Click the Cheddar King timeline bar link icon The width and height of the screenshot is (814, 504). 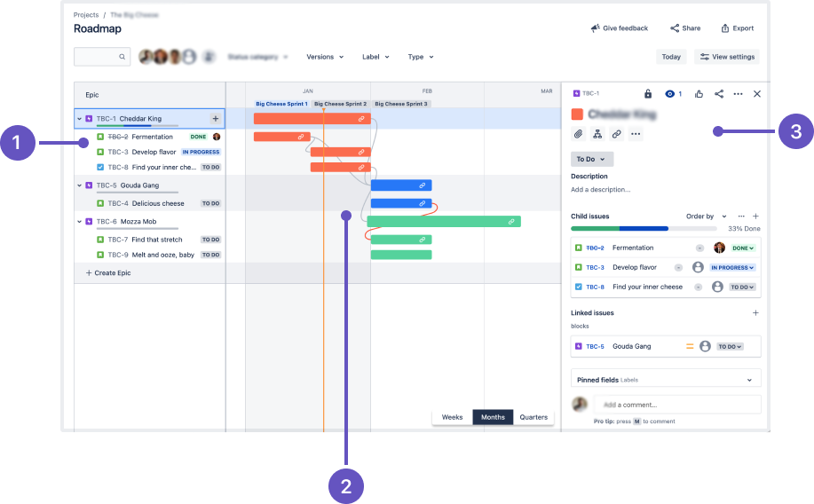pyautogui.click(x=361, y=119)
